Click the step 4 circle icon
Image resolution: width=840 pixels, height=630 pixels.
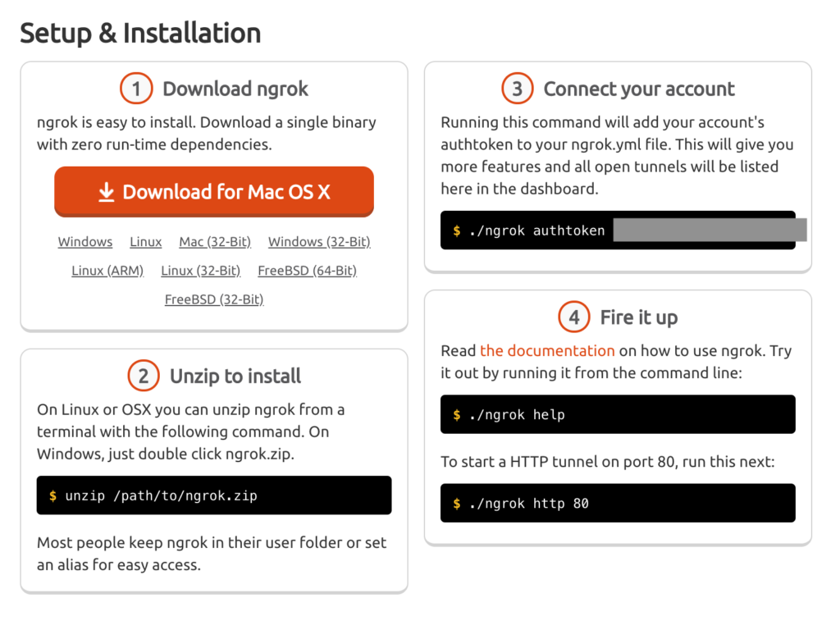pyautogui.click(x=573, y=317)
